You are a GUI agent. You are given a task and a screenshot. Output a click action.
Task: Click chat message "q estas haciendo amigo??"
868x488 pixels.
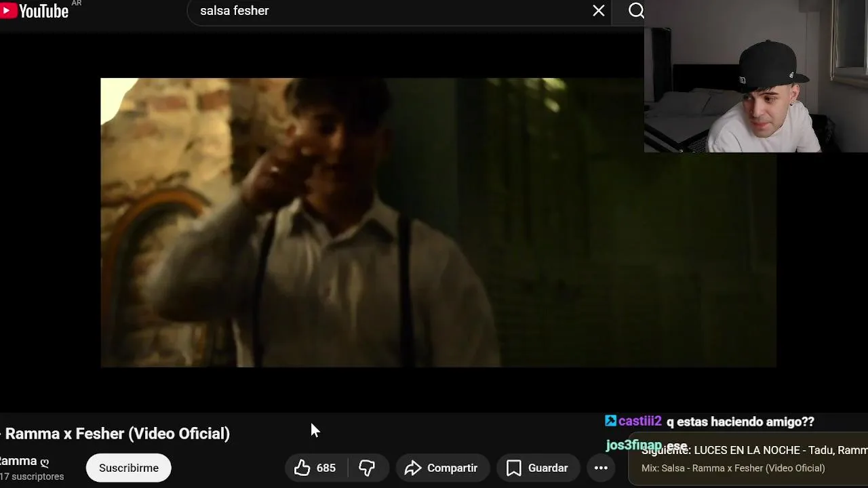tap(741, 422)
